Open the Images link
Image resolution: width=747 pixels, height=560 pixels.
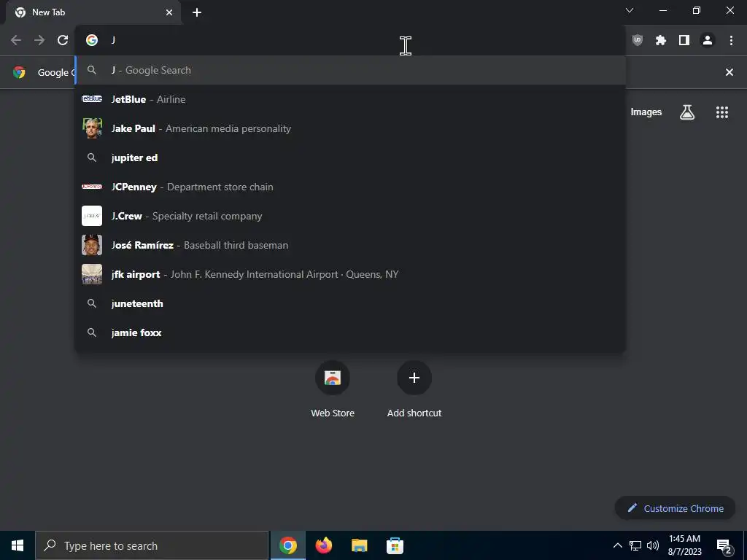pos(646,112)
